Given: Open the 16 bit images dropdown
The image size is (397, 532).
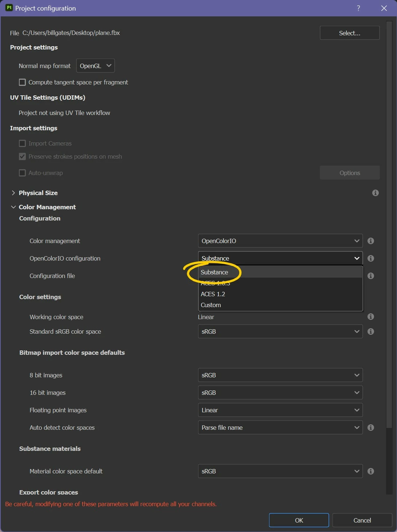Looking at the screenshot, I should point(280,393).
